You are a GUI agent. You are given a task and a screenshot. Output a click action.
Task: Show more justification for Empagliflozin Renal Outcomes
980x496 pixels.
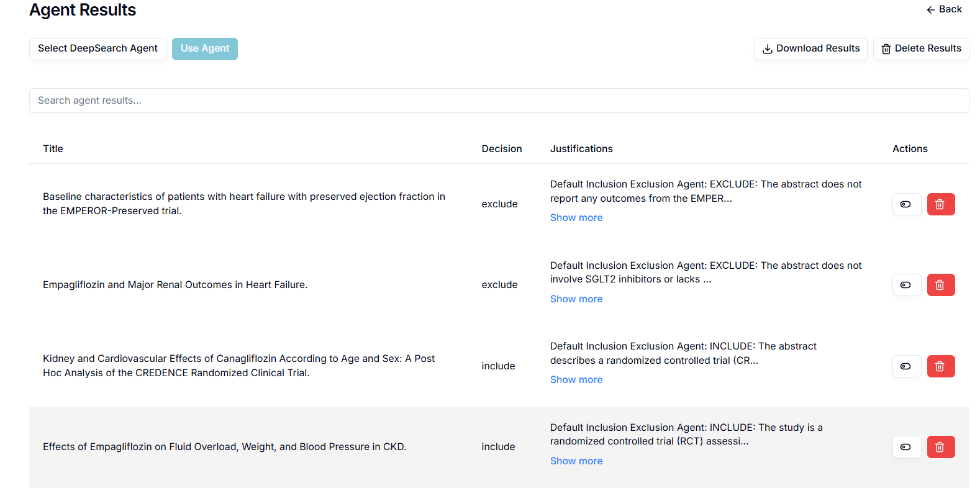tap(576, 299)
